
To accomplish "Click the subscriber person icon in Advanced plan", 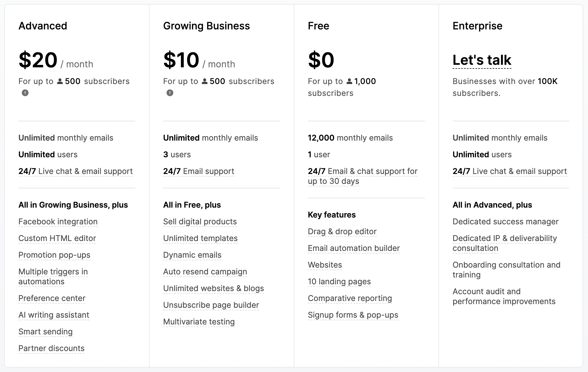I will pos(60,81).
